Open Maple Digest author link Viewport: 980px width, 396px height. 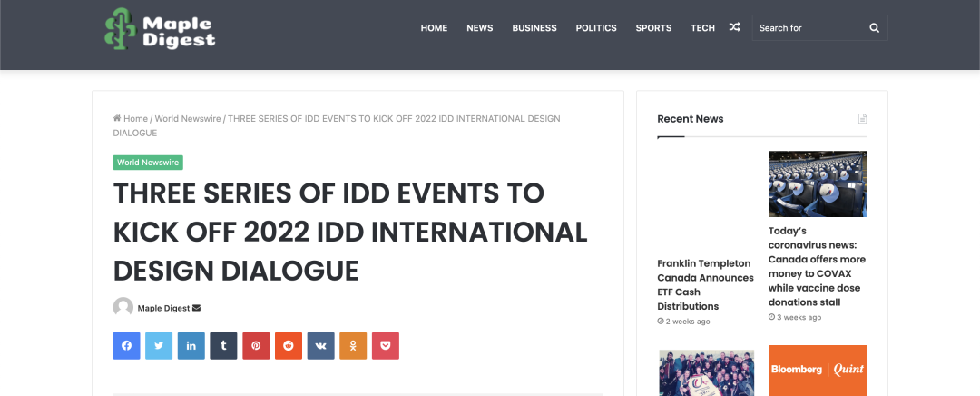tap(163, 308)
